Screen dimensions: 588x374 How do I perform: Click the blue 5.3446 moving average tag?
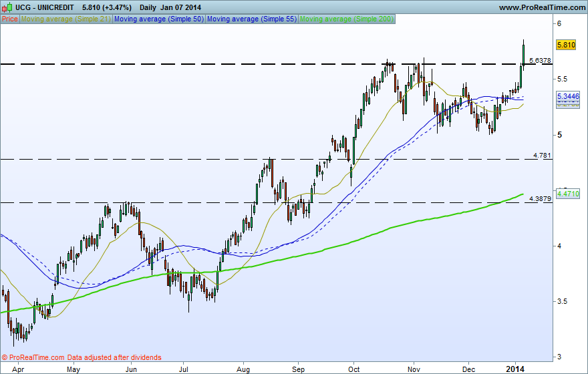click(568, 96)
